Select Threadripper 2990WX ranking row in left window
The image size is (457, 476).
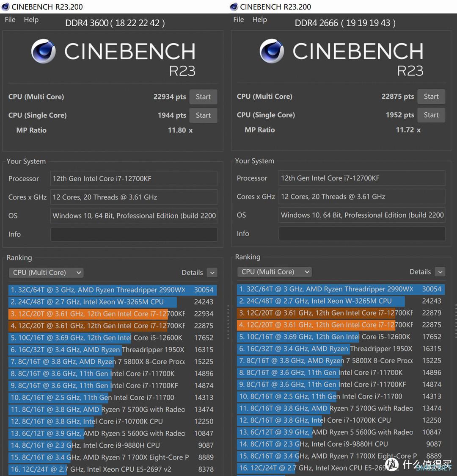(x=113, y=290)
